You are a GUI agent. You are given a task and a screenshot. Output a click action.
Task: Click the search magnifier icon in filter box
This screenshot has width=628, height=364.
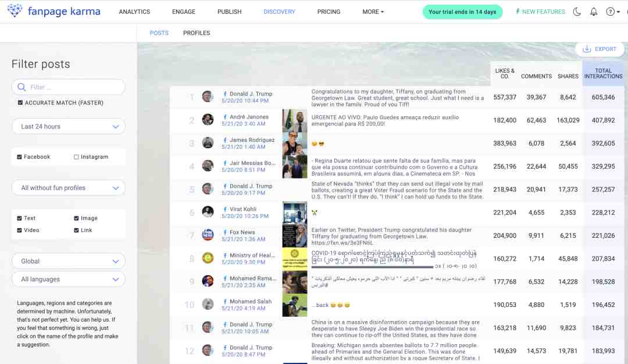click(22, 87)
